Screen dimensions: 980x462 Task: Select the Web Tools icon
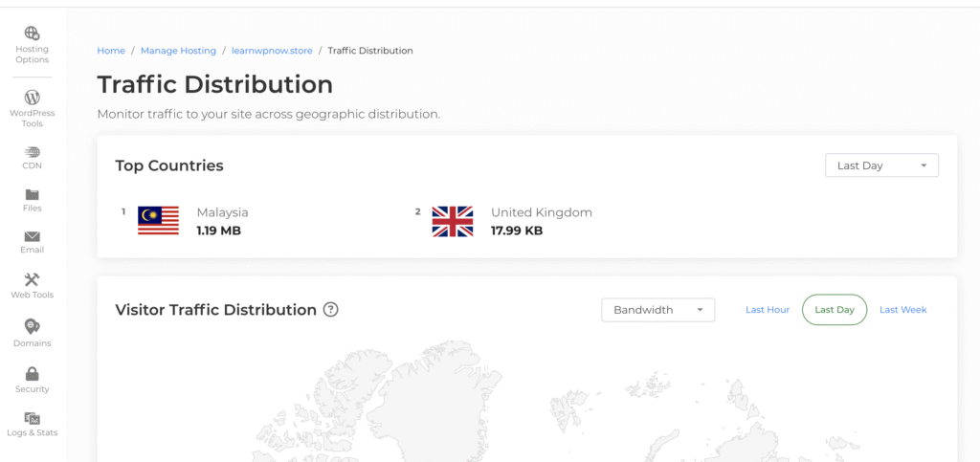pos(32,279)
